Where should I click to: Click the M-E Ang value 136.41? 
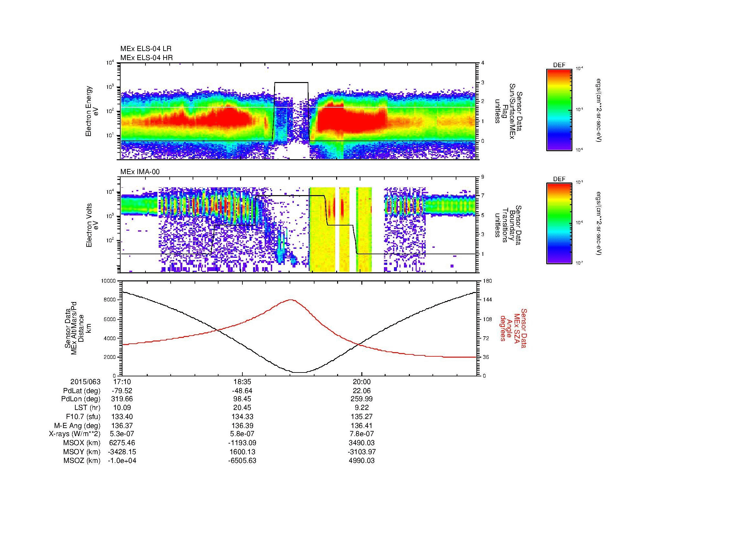pos(362,425)
